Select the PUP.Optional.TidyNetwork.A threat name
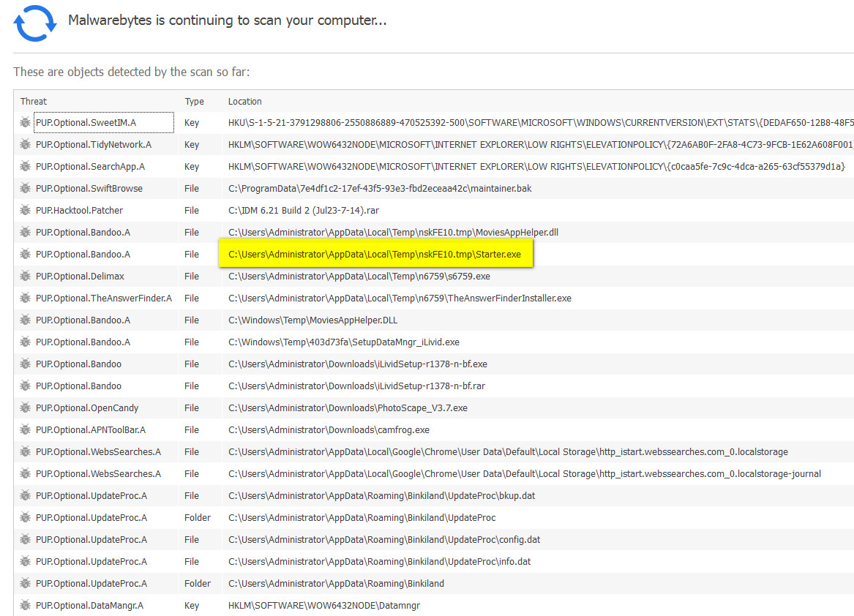Screen dimensions: 854x616 coord(94,144)
